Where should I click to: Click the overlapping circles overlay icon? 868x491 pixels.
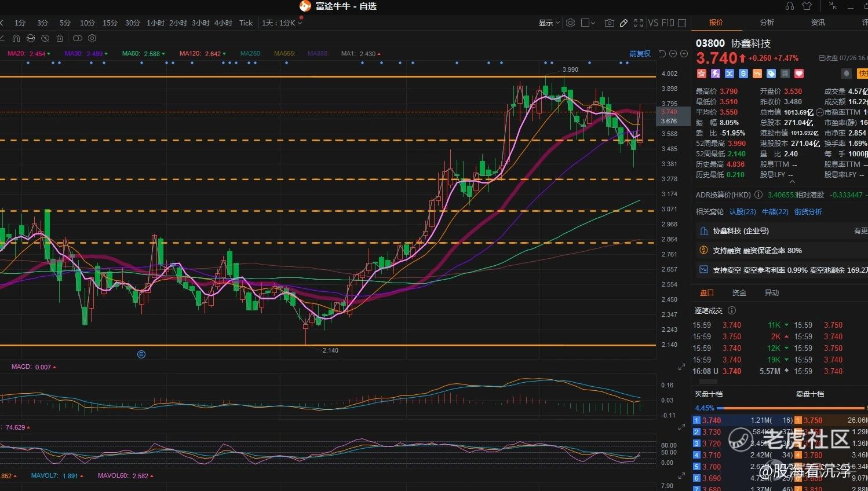click(x=77, y=38)
